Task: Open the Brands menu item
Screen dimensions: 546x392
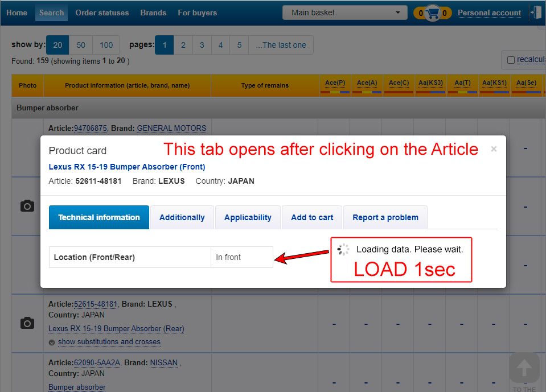Action: click(x=153, y=13)
